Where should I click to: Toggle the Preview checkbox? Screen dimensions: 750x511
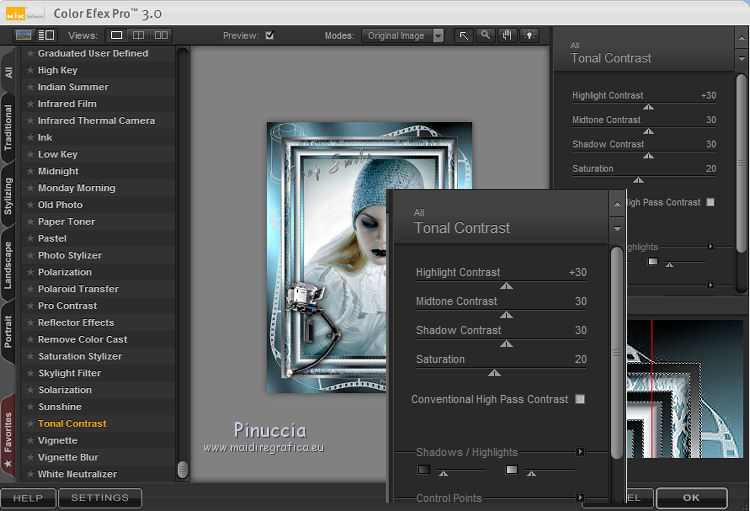269,35
